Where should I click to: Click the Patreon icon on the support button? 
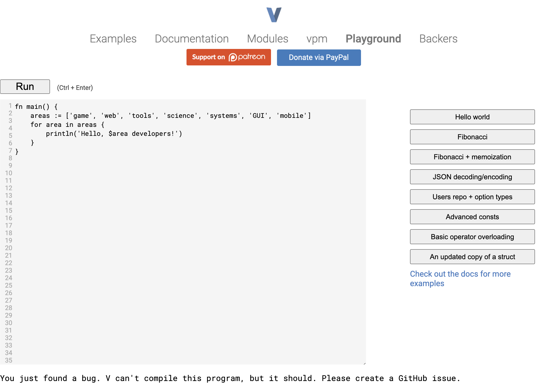point(233,57)
